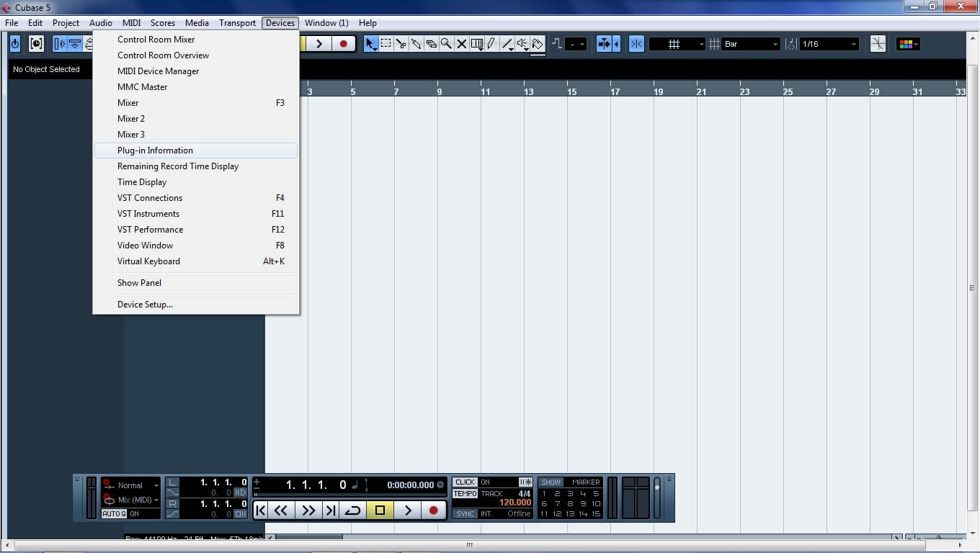The image size is (980, 553).
Task: Toggle precount button next to CLICK
Action: [525, 482]
